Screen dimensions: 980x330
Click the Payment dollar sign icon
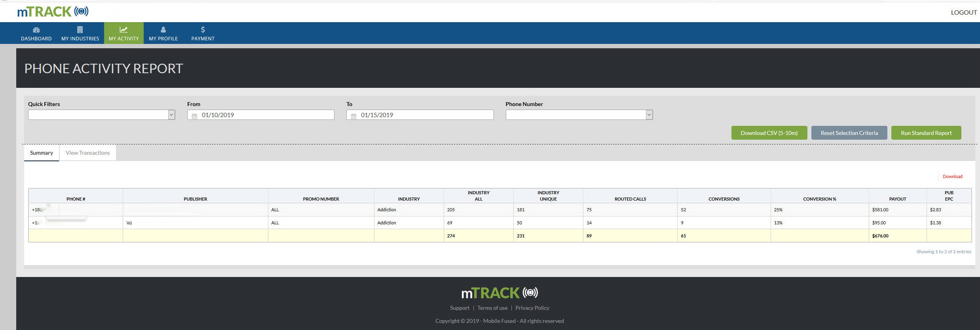[203, 30]
